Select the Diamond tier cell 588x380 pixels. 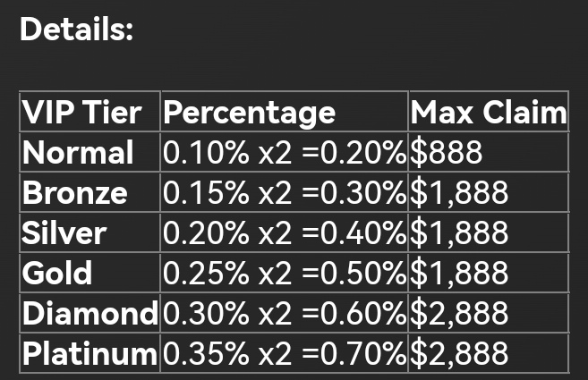pyautogui.click(x=89, y=314)
